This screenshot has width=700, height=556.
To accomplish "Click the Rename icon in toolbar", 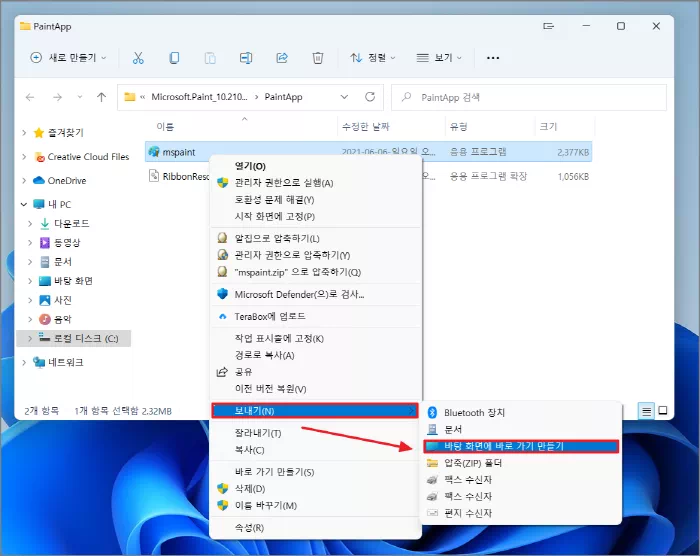I will [x=246, y=58].
